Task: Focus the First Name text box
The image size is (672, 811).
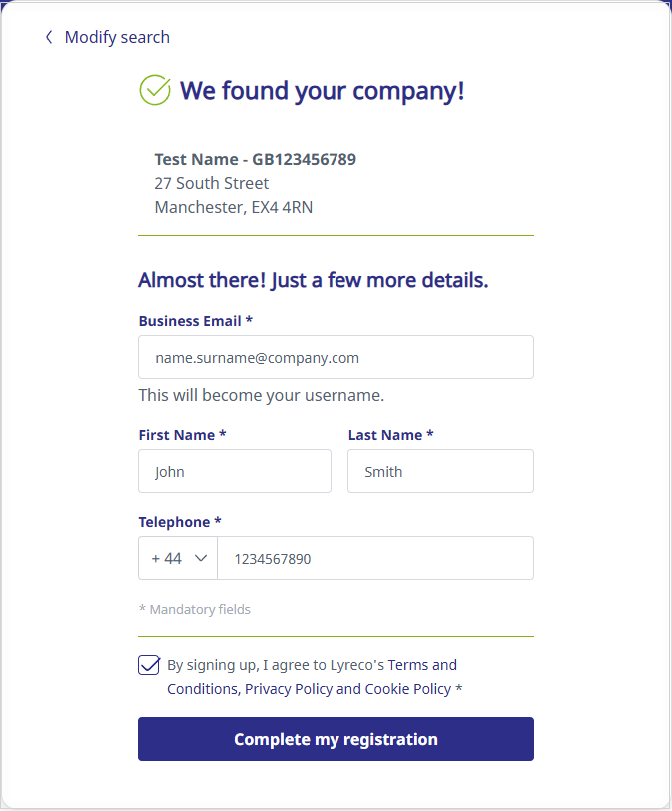Action: point(235,471)
